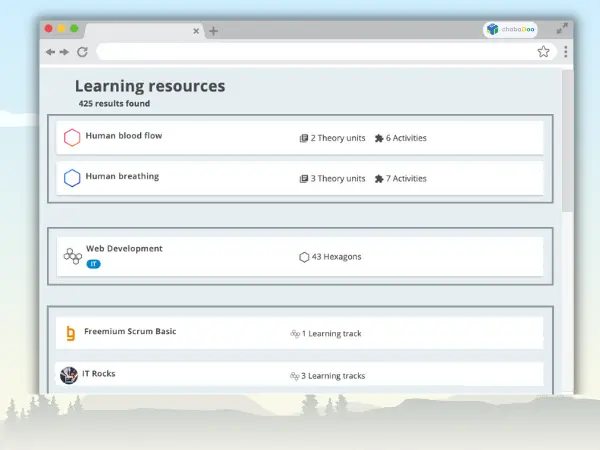Click the '7 Activities' text

(406, 179)
